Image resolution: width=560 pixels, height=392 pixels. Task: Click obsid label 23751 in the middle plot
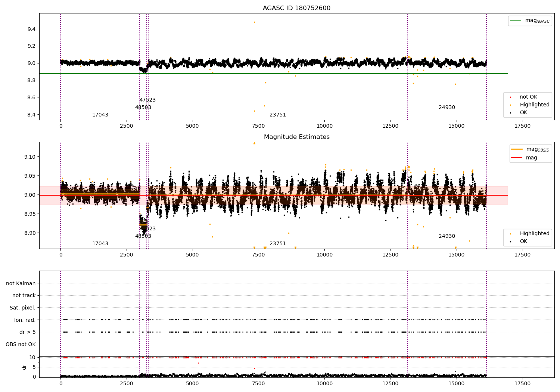click(x=278, y=243)
